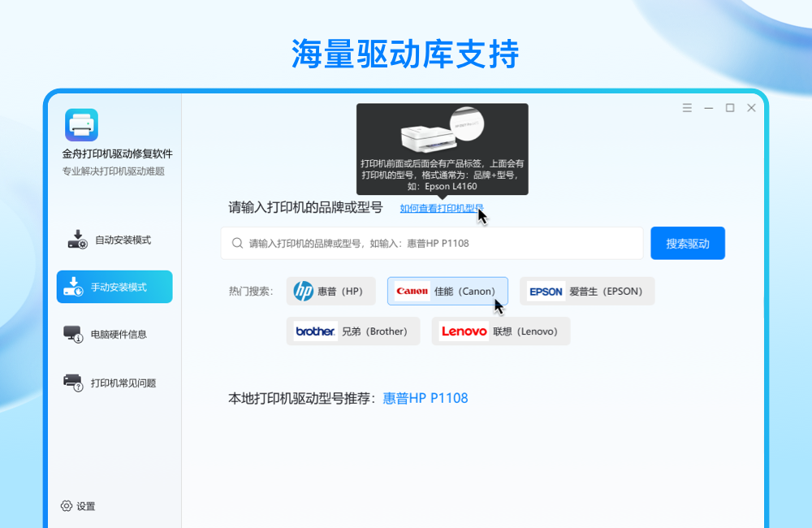Click inside the printer model search field
Image resolution: width=812 pixels, height=528 pixels.
[430, 243]
